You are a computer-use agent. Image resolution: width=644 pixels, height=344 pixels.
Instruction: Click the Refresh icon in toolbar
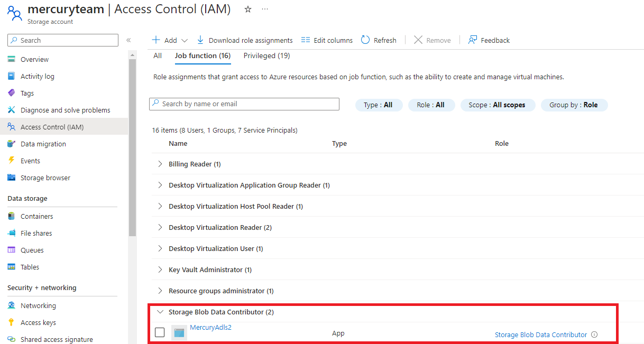tap(365, 40)
